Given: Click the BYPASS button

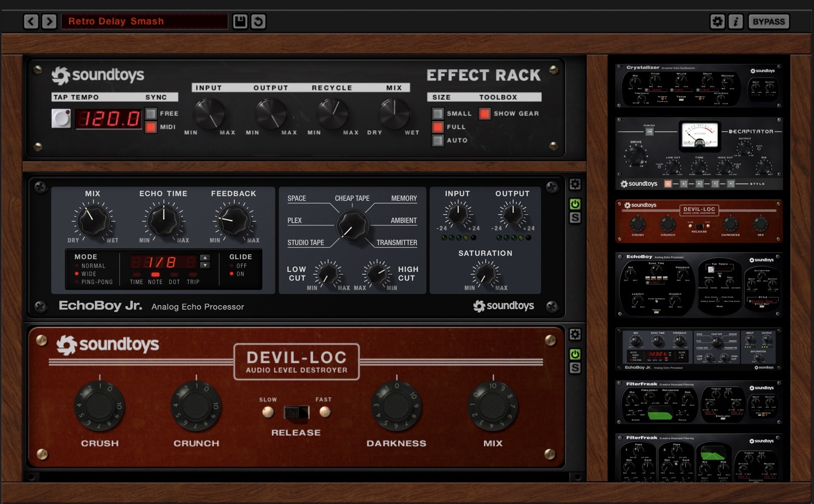Looking at the screenshot, I should 769,21.
